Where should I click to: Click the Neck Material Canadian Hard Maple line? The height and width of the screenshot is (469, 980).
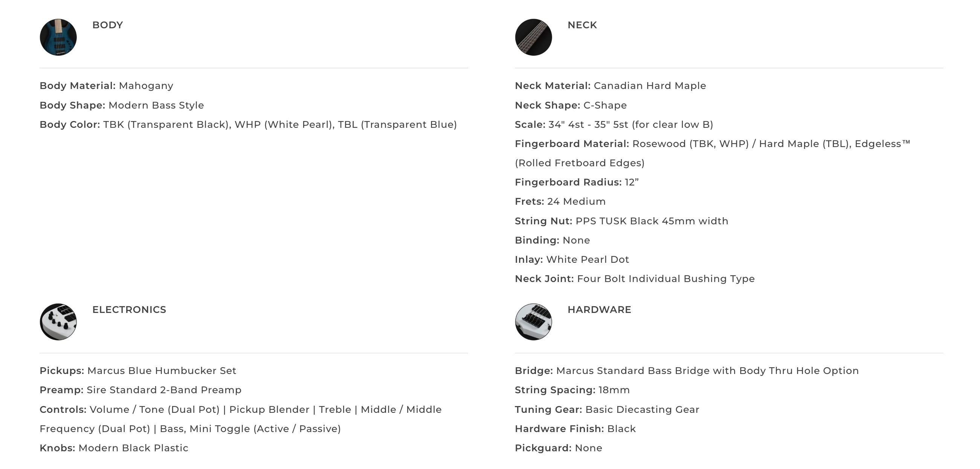[611, 86]
